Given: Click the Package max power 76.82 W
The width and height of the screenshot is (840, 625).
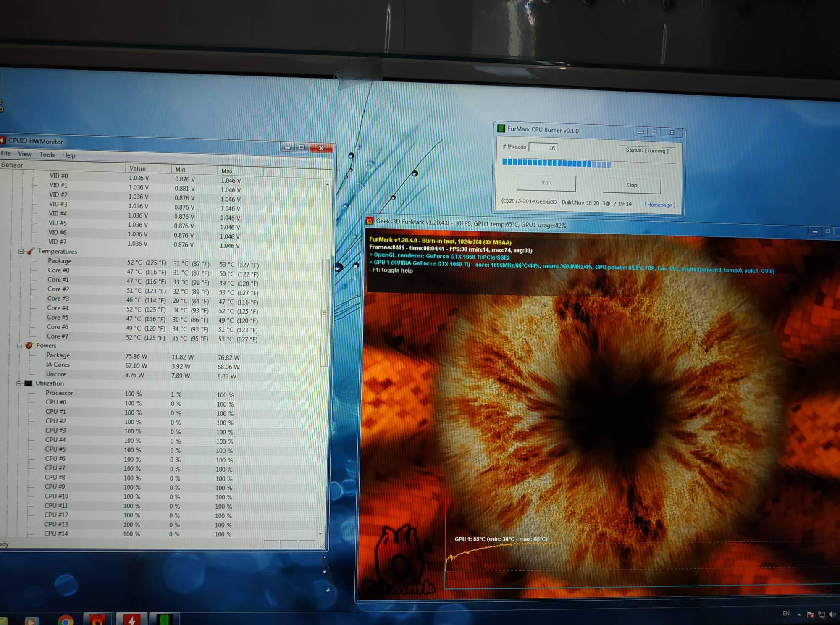Looking at the screenshot, I should 229,358.
